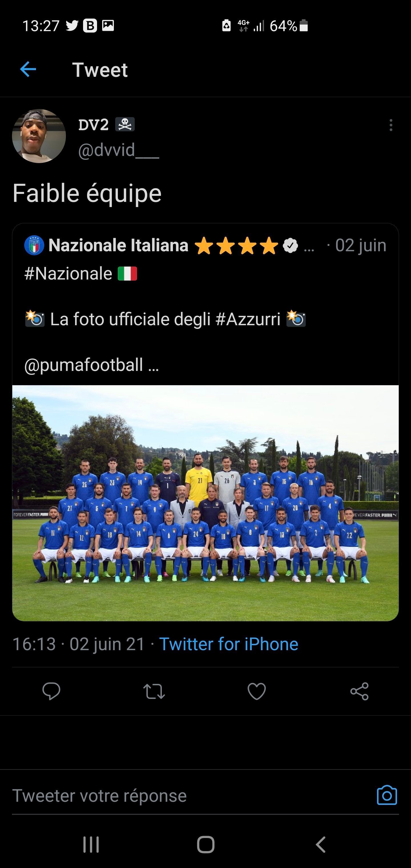Screen dimensions: 411x868
Task: Open Android recent apps button
Action: click(x=91, y=844)
